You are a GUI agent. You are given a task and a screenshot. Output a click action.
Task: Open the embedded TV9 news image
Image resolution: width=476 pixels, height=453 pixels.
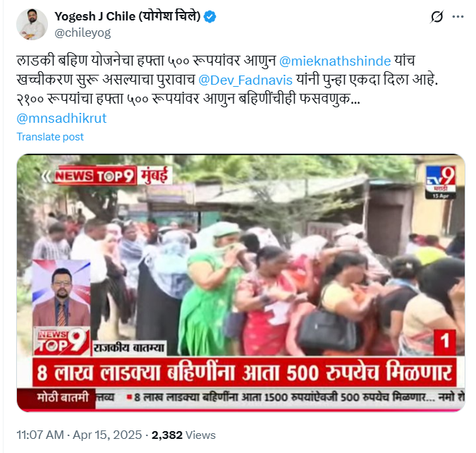(240, 283)
